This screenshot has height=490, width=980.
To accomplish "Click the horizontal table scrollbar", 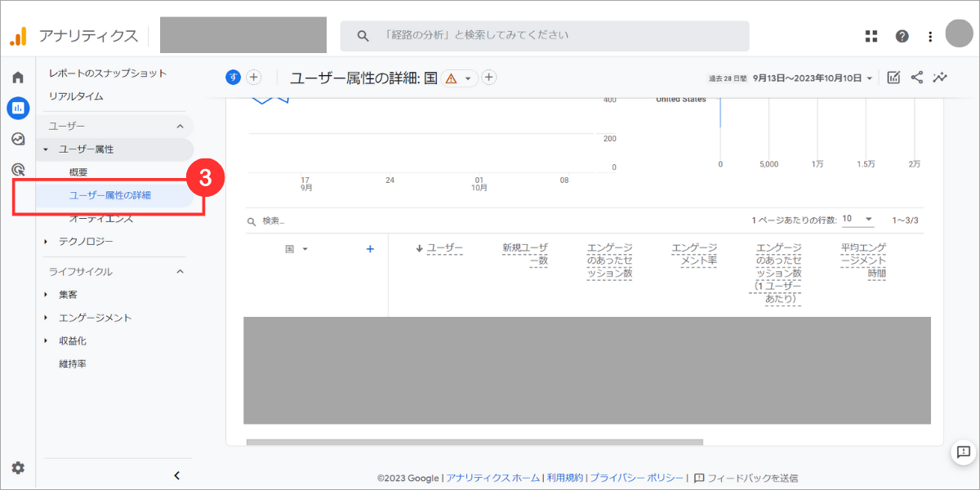I will click(474, 443).
